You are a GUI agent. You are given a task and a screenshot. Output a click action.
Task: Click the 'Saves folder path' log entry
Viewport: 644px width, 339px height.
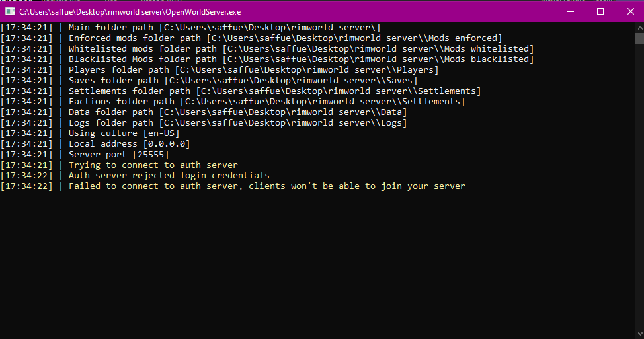(x=243, y=81)
